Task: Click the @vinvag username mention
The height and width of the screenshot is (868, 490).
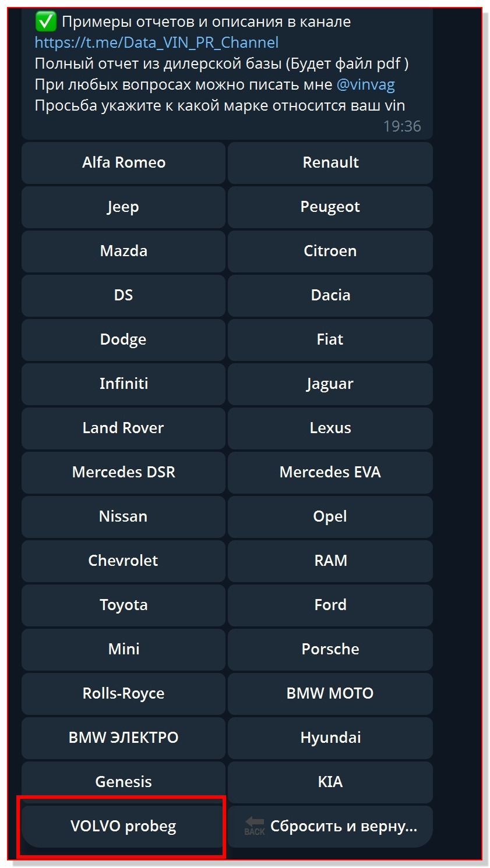Action: pos(365,84)
